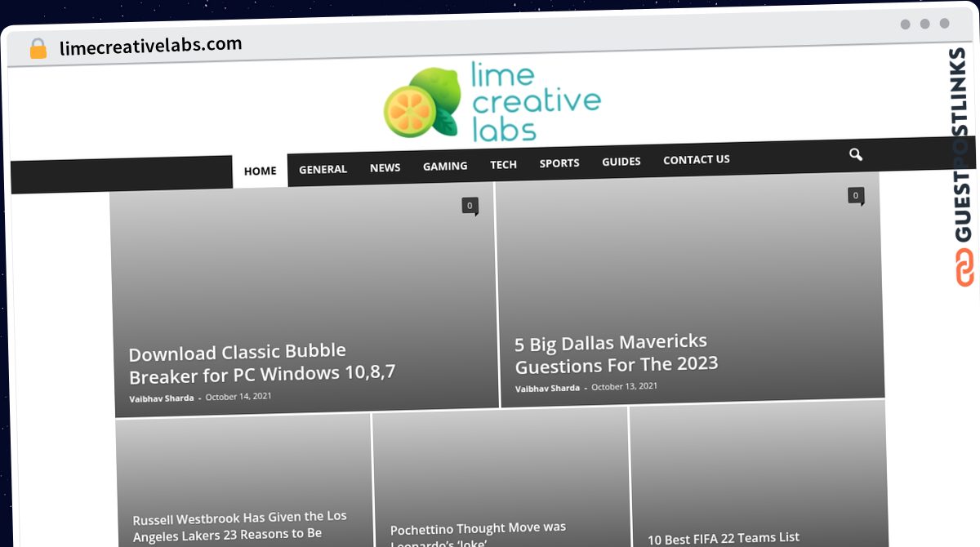Open the GAMING category

(x=445, y=166)
